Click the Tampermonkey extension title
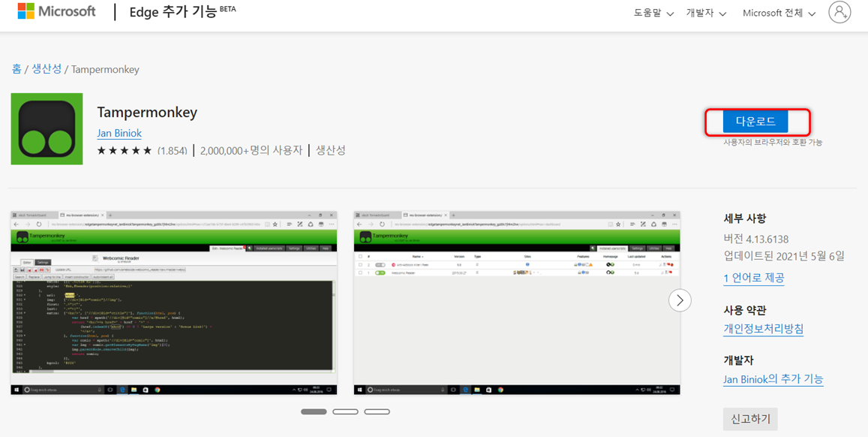868x437 pixels. pyautogui.click(x=147, y=113)
